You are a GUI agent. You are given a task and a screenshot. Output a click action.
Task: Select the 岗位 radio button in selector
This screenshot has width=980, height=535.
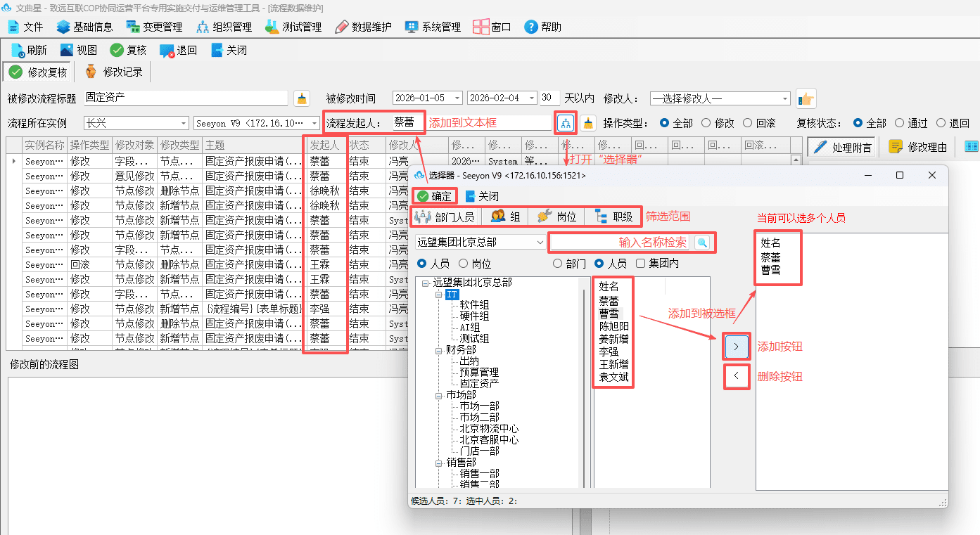(463, 264)
